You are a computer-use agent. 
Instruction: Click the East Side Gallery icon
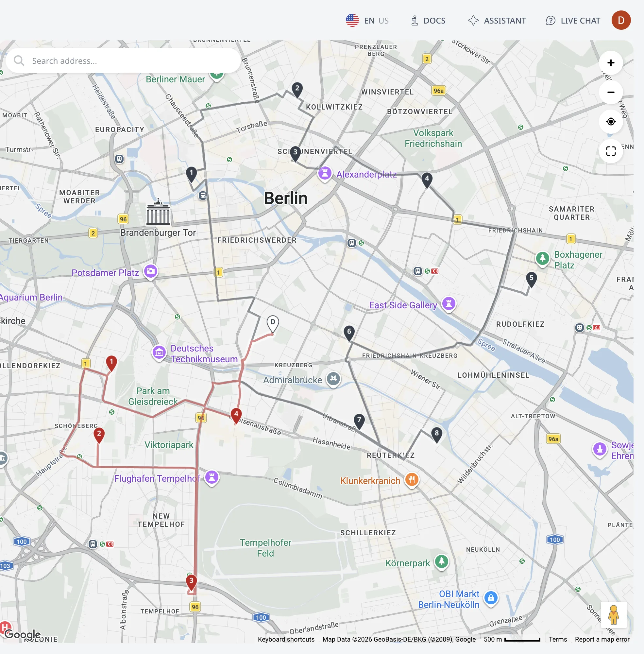(x=449, y=304)
